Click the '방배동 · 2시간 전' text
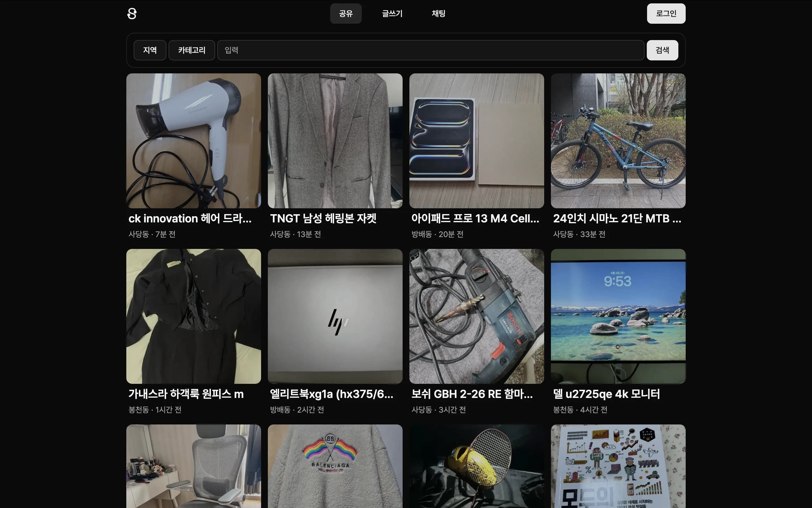 coord(297,410)
